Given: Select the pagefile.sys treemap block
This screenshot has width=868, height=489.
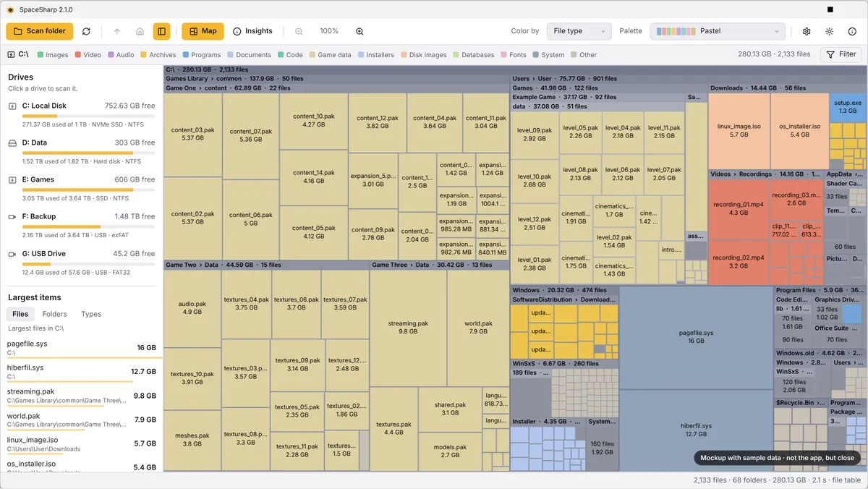Looking at the screenshot, I should point(697,337).
